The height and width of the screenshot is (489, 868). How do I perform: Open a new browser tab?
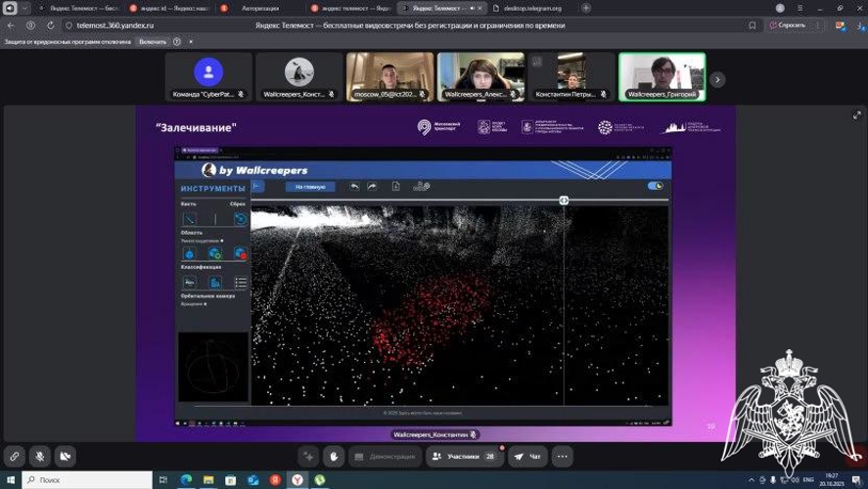(x=585, y=8)
